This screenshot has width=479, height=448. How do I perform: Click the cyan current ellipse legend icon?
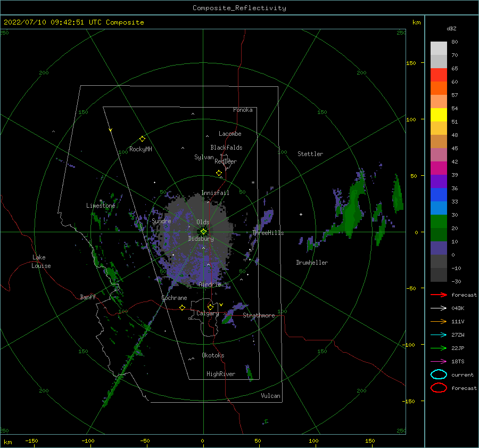point(439,374)
